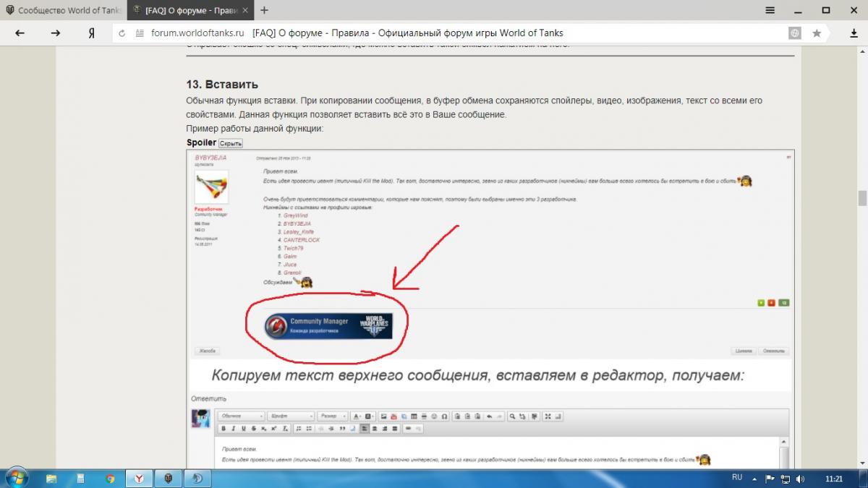Show hidden tray icons arrow

pyautogui.click(x=755, y=479)
